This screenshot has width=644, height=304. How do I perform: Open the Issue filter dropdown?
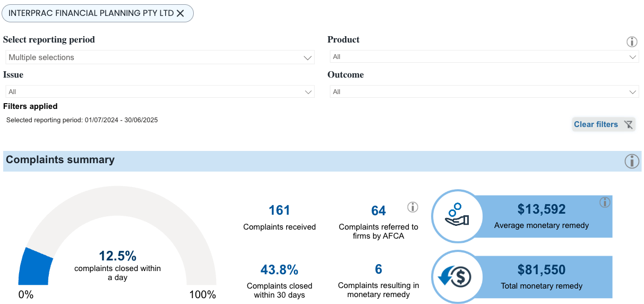click(x=159, y=92)
